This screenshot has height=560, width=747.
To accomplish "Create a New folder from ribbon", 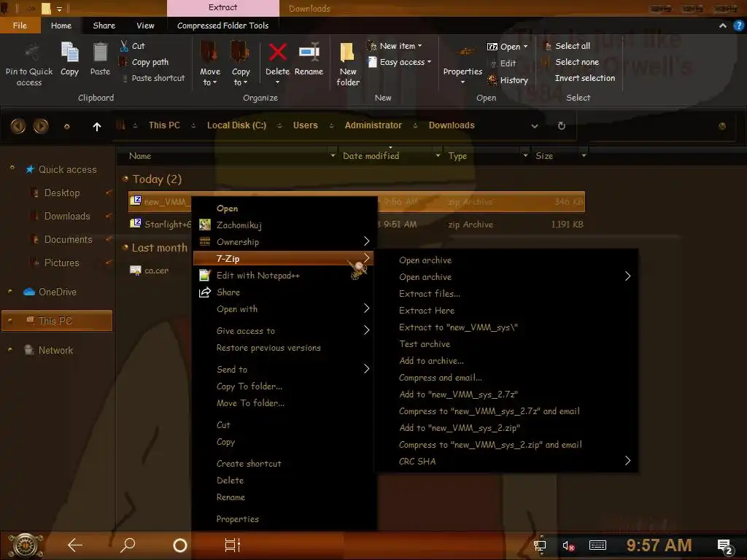I will 348,64.
